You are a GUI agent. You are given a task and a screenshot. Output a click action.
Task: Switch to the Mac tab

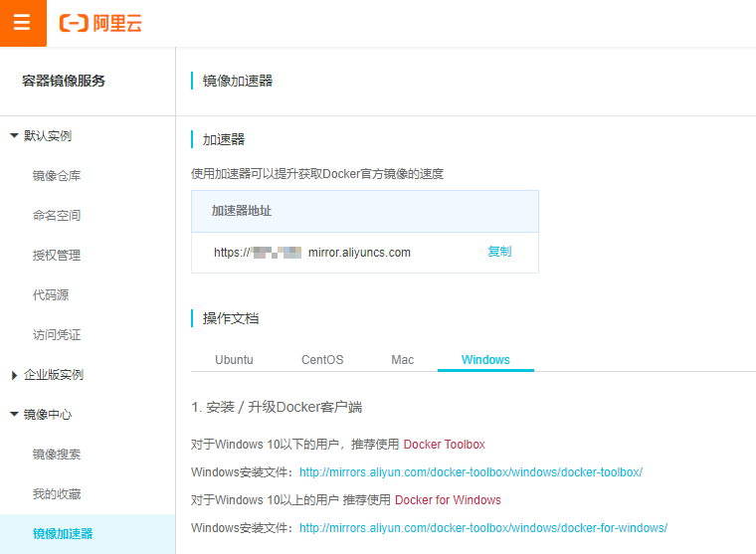click(x=403, y=360)
